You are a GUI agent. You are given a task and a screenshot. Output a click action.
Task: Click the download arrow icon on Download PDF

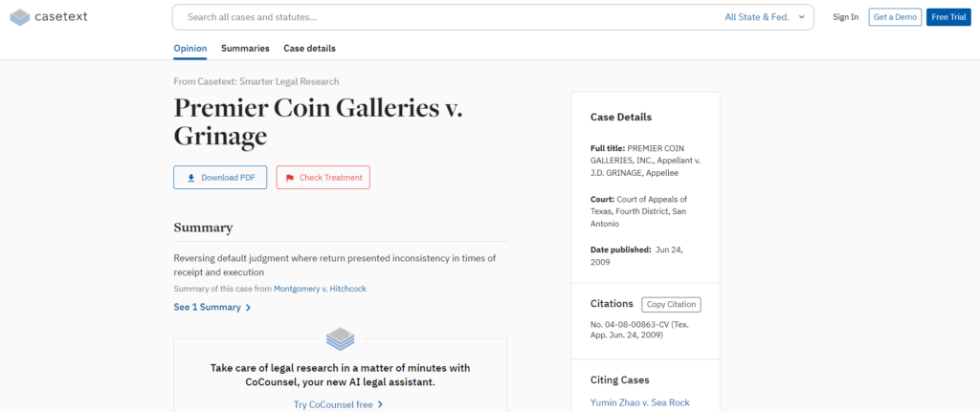(191, 178)
